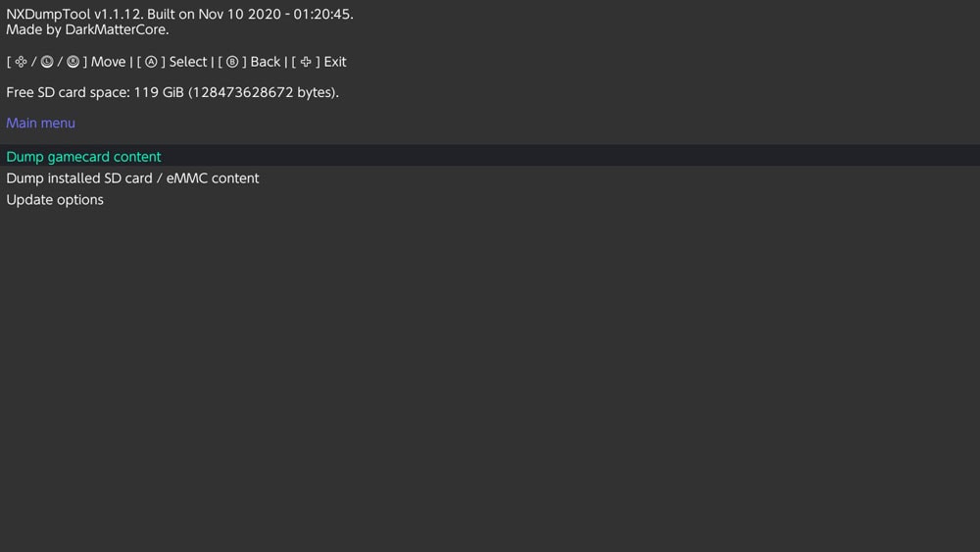Viewport: 980px width, 552px height.
Task: Click the Move label in controls hint
Action: 108,62
